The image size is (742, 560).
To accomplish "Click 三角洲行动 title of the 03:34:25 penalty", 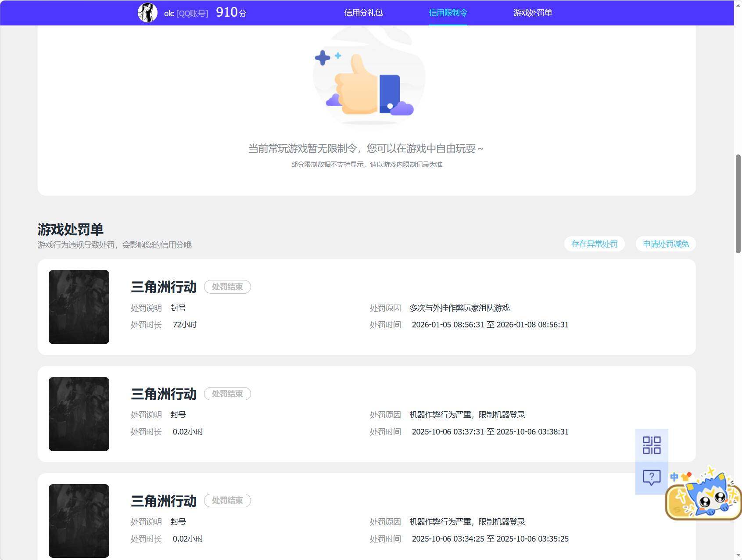I will pos(164,501).
